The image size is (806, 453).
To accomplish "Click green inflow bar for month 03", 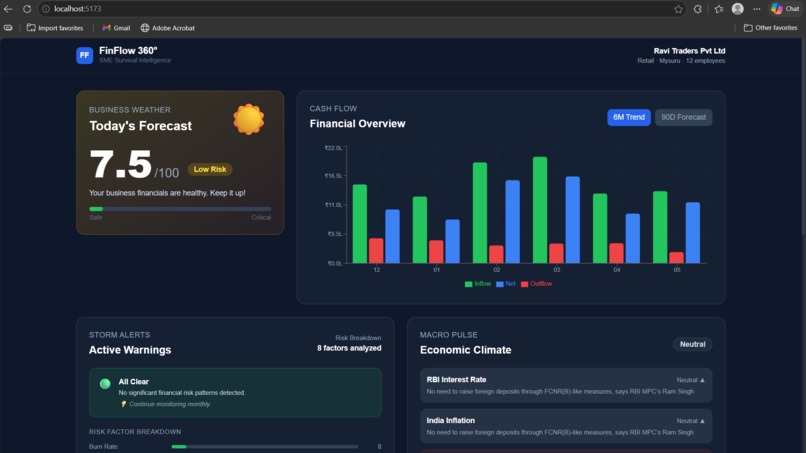I will (x=540, y=210).
